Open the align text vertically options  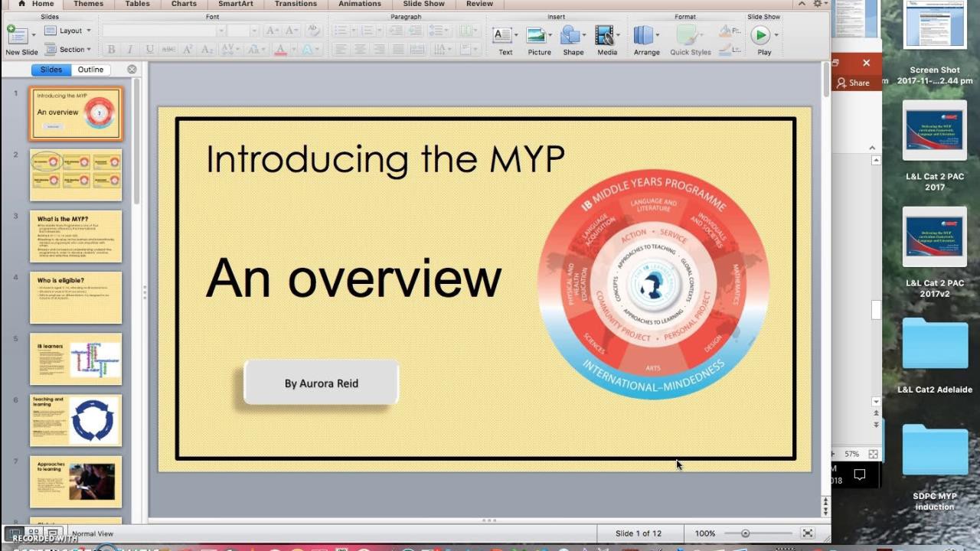(x=468, y=50)
